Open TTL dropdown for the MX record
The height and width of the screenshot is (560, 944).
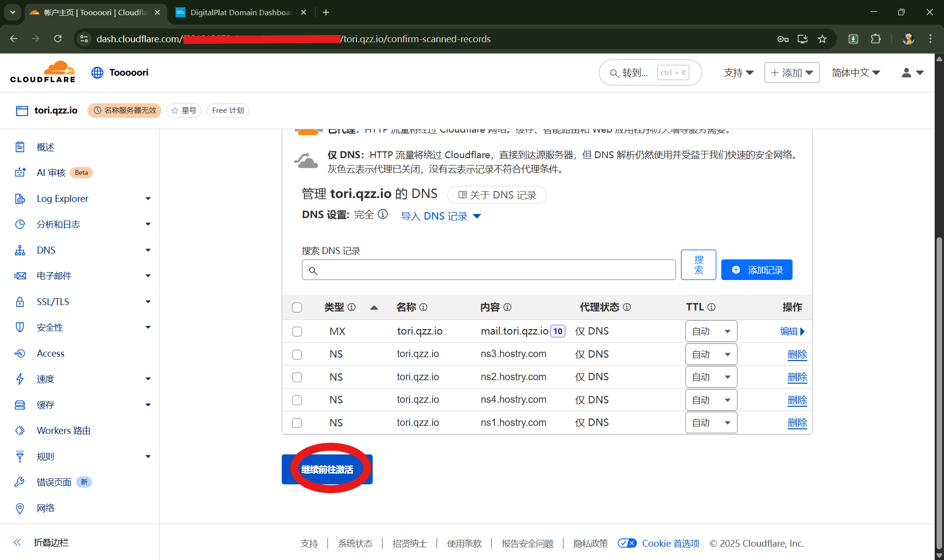711,332
